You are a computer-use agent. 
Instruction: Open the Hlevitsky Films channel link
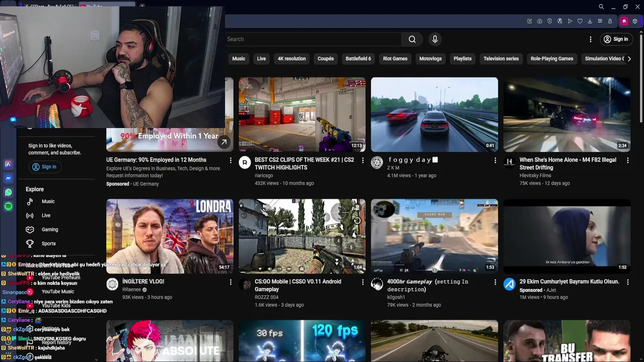click(x=535, y=175)
